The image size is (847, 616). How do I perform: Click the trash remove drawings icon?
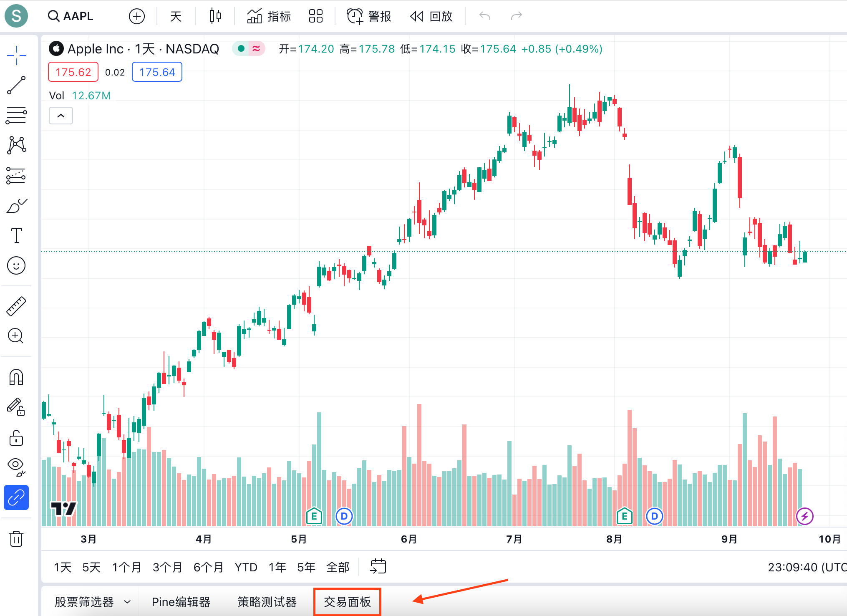(16, 538)
